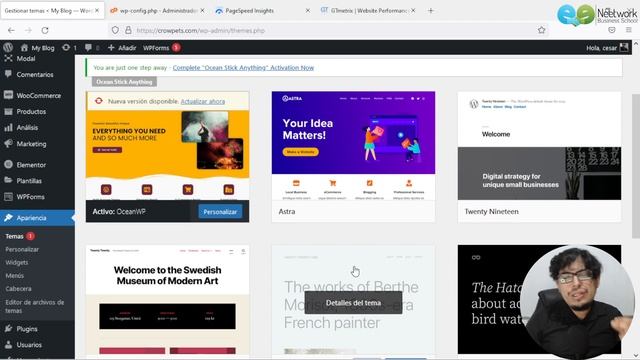
Task: Open the Astra theme thumbnail
Action: tap(353, 146)
